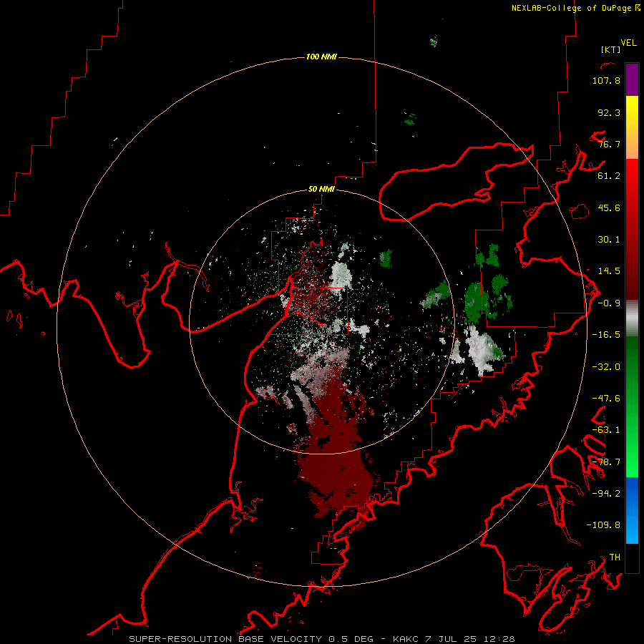Click the [KT] units label
644x644 pixels.
[x=611, y=49]
